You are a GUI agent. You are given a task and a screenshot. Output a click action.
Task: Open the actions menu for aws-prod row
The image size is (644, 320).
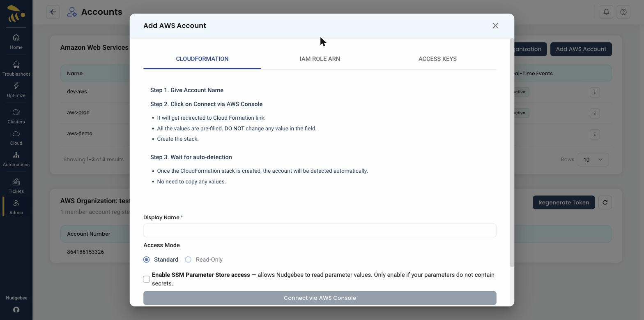[x=595, y=113]
